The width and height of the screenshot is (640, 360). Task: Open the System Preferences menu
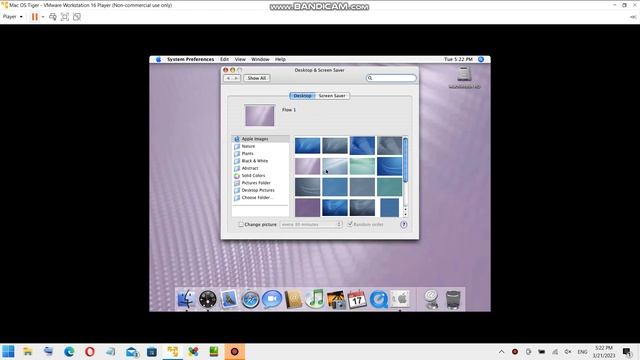tap(190, 59)
